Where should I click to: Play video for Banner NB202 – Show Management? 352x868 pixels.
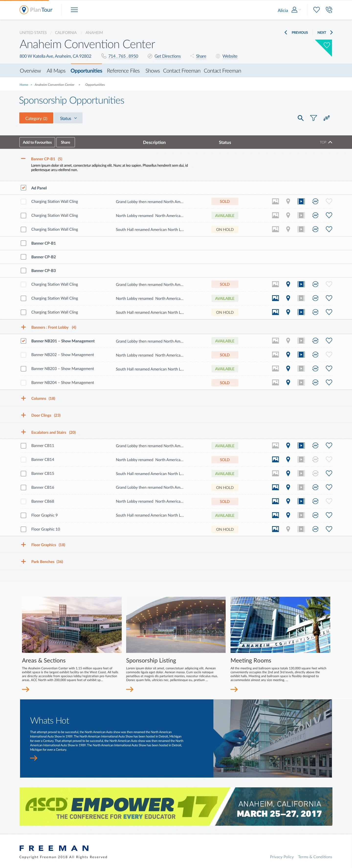[x=301, y=355]
